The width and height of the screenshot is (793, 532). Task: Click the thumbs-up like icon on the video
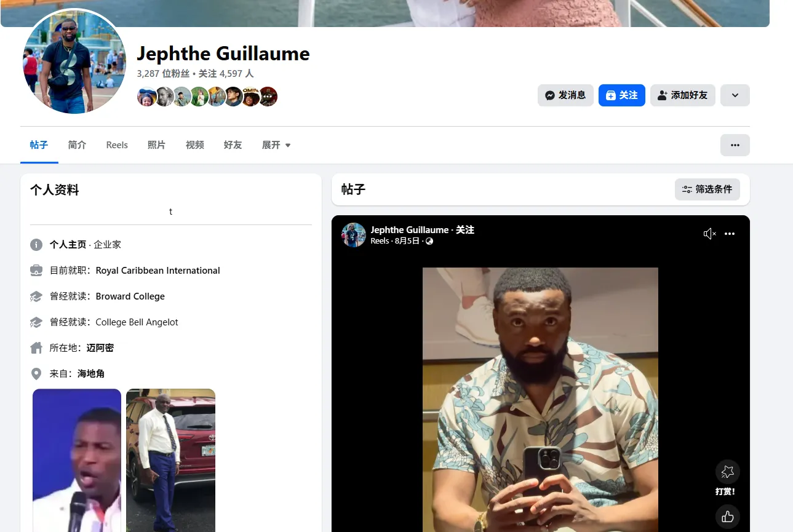[727, 518]
